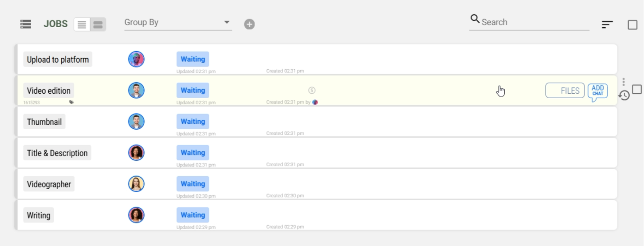The width and height of the screenshot is (644, 246).
Task: Click the dollar cost icon on Video edition
Action: pos(312,91)
